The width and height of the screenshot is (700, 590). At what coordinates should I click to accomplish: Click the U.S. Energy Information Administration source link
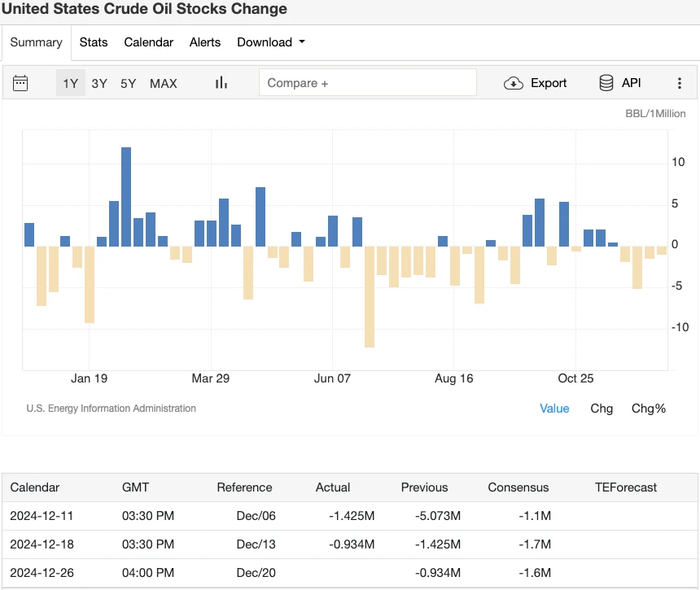[x=111, y=409]
